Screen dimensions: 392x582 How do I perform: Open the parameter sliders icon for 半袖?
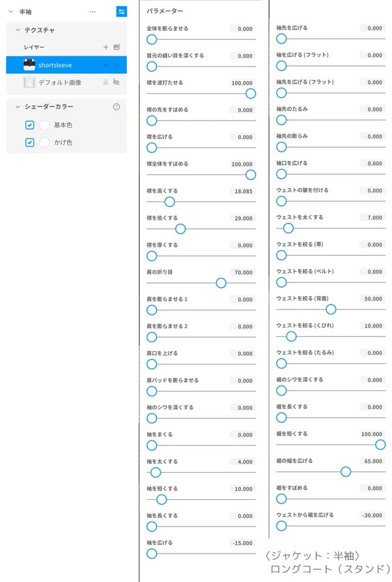point(121,11)
